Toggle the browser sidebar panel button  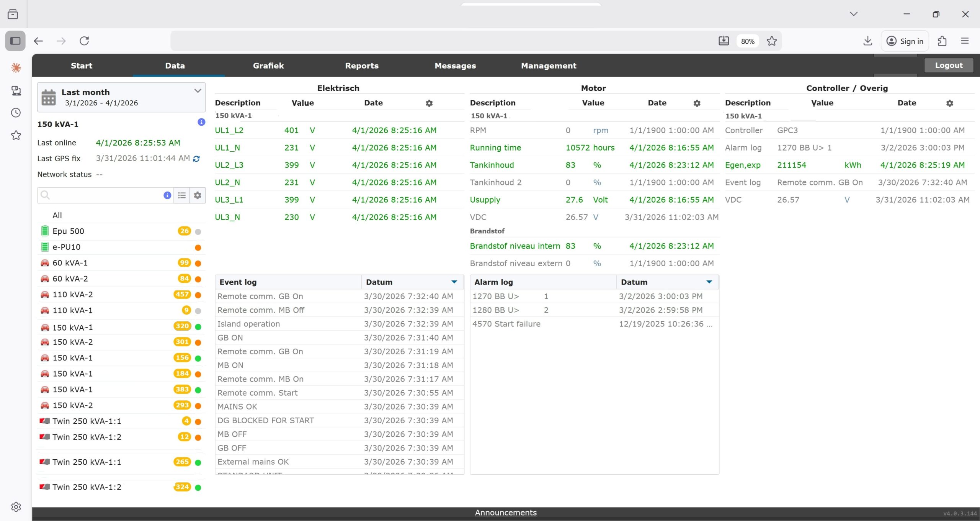[15, 41]
